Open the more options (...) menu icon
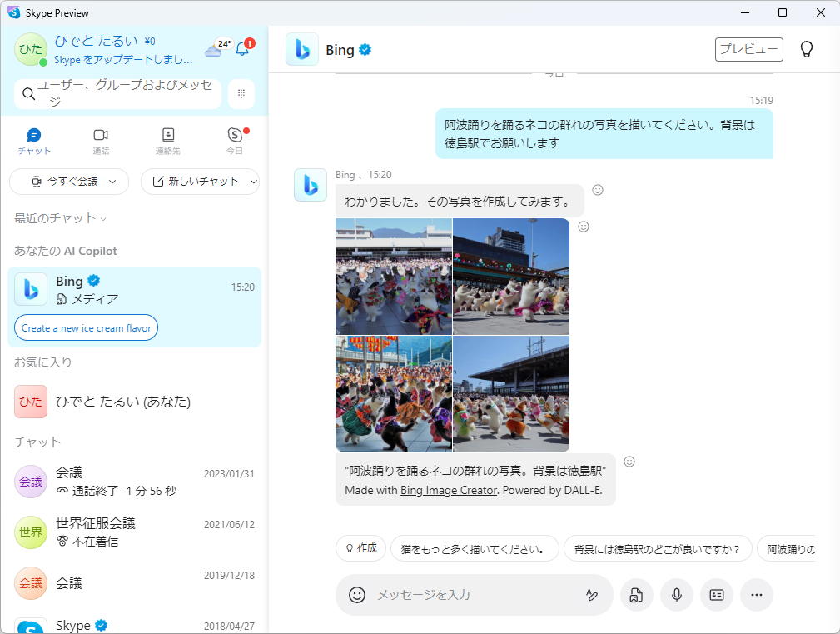The width and height of the screenshot is (840, 634). (x=756, y=595)
